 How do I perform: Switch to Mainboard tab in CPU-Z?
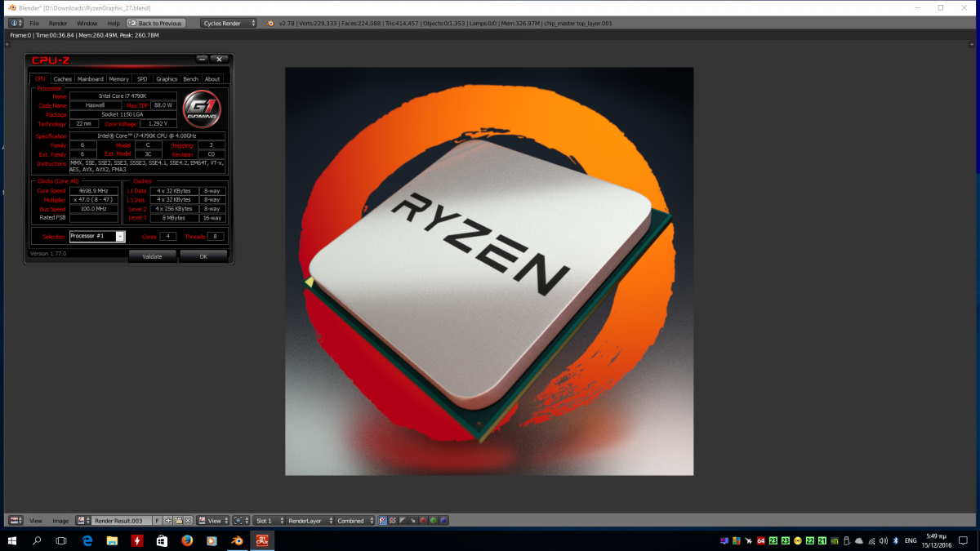(x=91, y=79)
